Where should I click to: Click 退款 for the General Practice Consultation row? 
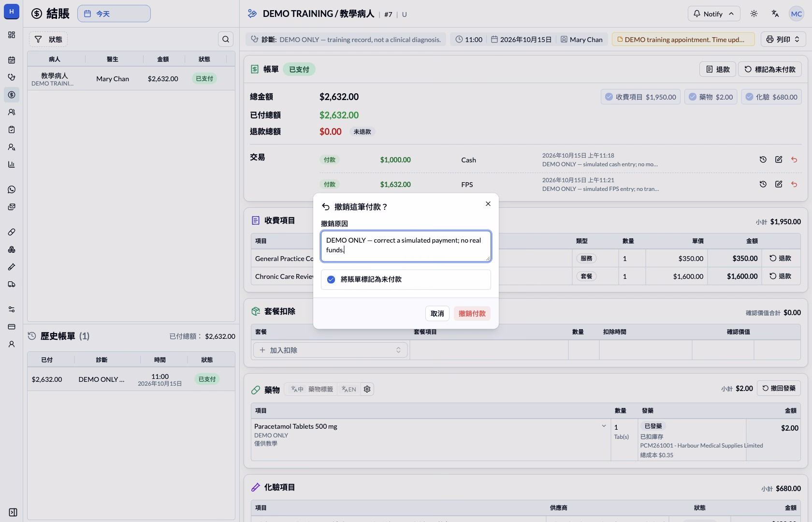pyautogui.click(x=781, y=258)
